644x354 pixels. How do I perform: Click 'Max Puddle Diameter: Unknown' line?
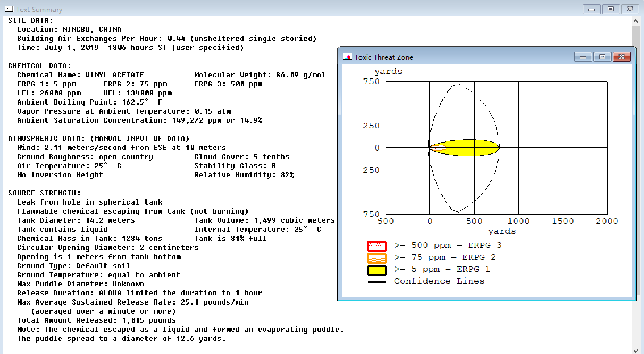[x=81, y=284]
